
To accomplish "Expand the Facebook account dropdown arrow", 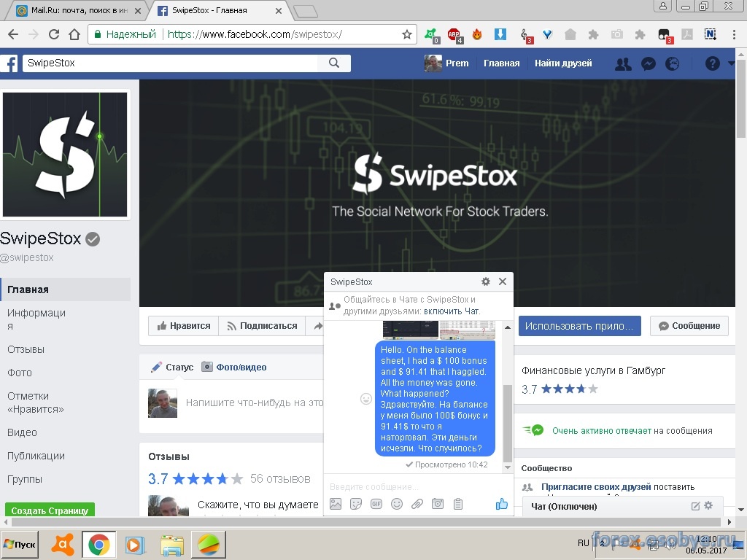I will click(732, 63).
